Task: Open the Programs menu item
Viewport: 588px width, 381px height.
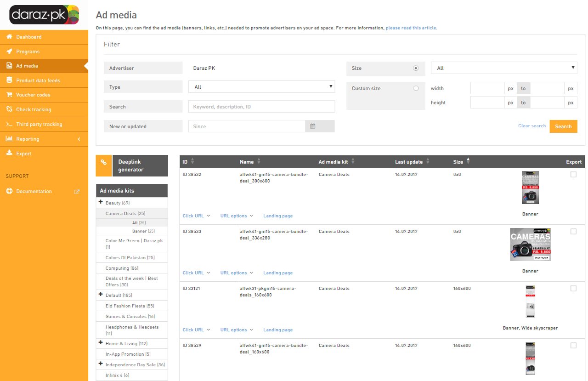Action: (44, 51)
